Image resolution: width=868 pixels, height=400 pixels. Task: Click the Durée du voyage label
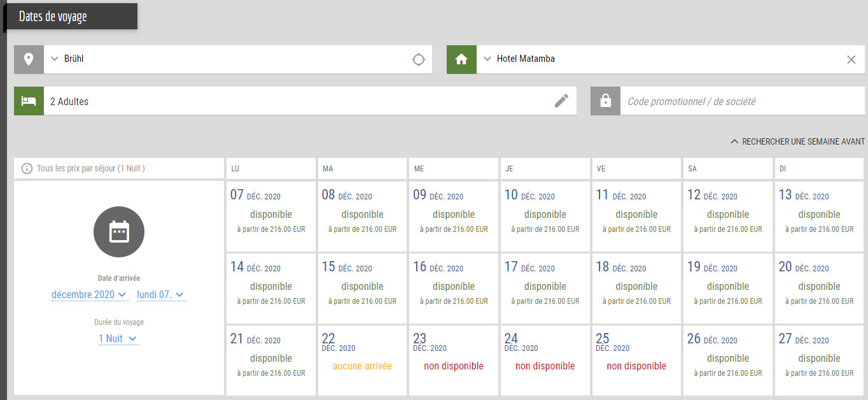coord(119,322)
